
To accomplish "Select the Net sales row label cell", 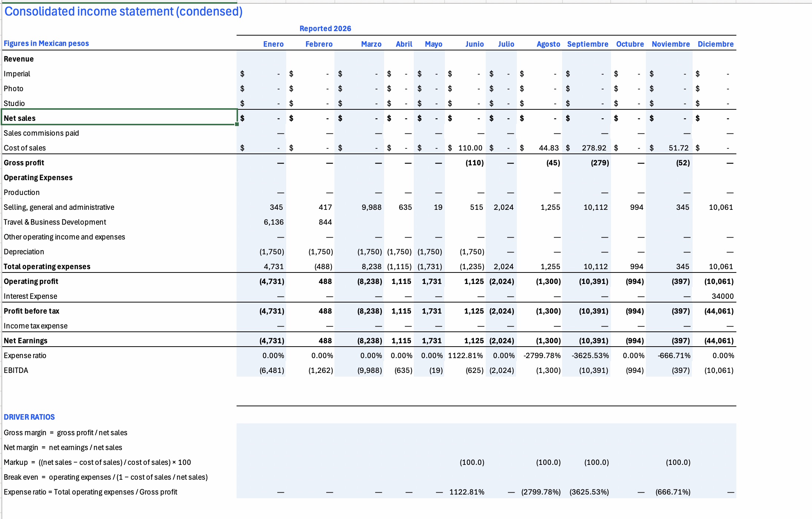I will [119, 118].
